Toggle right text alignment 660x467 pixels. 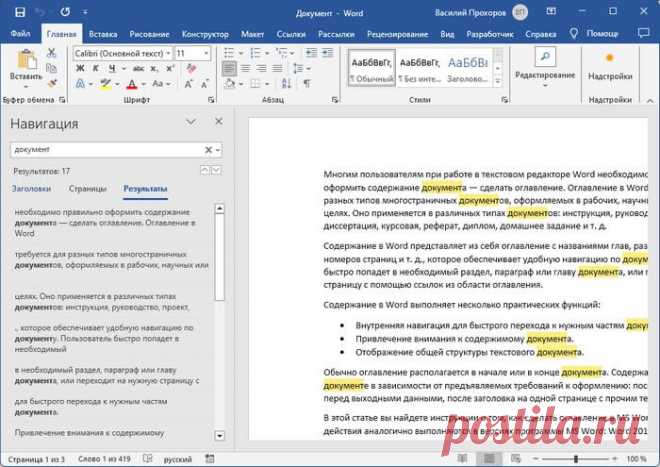[261, 68]
